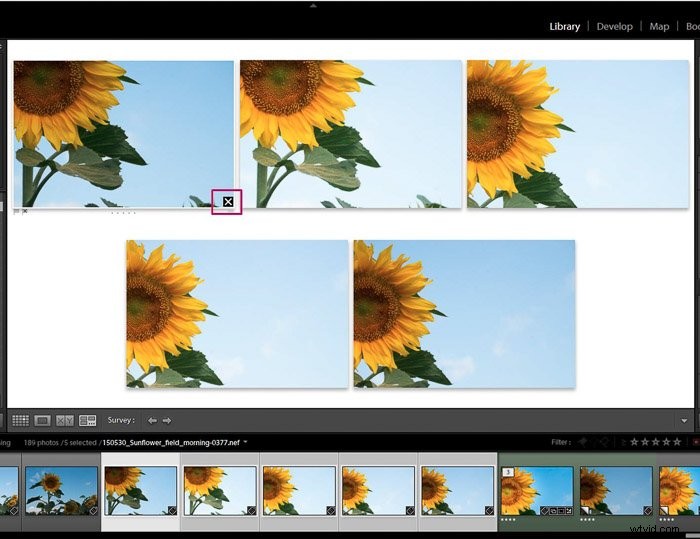Select third survey photo in top row
This screenshot has width=700, height=539.
point(578,134)
